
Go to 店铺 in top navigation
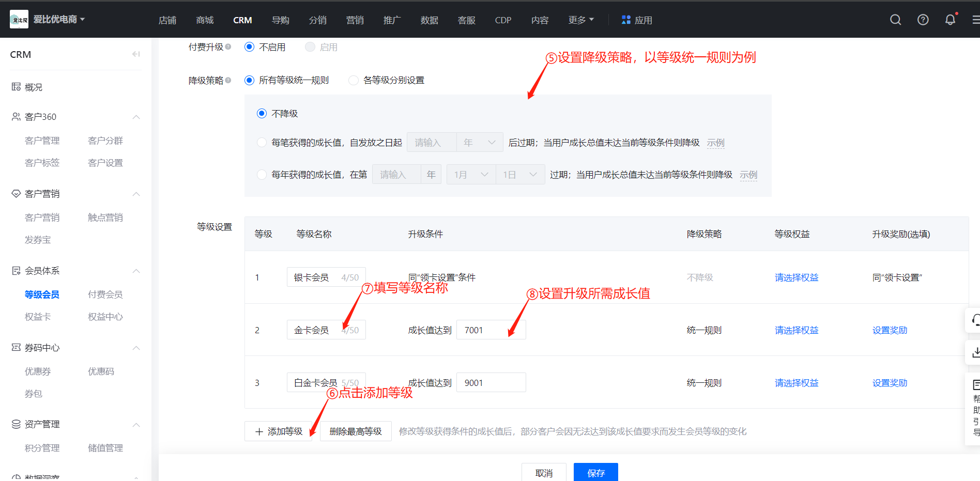click(167, 20)
